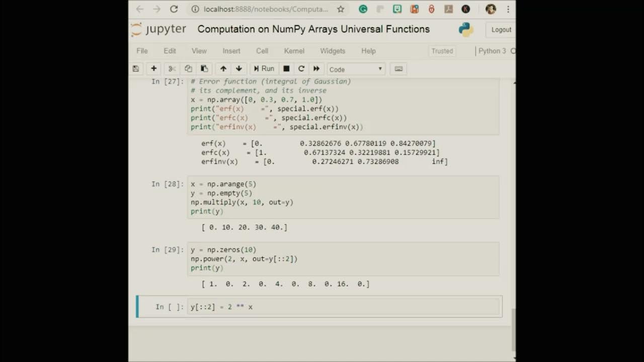This screenshot has width=644, height=362.
Task: Copy selected cells icon
Action: 188,69
